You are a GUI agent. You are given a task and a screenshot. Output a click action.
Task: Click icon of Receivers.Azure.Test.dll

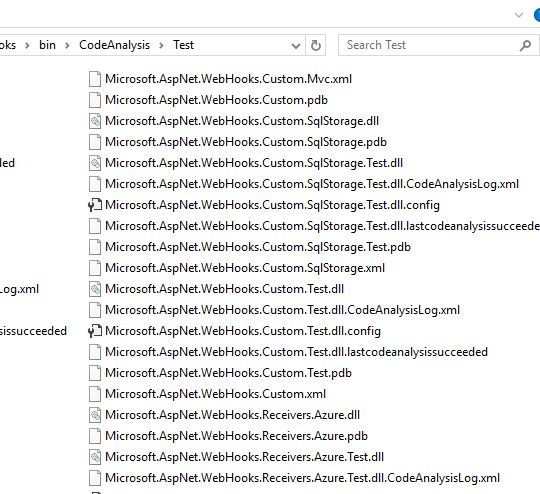click(95, 457)
